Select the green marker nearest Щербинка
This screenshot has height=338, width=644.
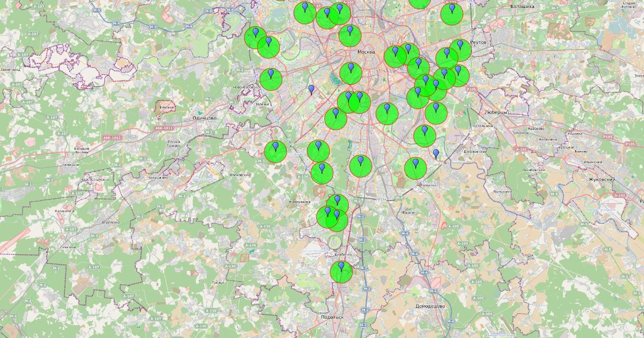coord(341,271)
